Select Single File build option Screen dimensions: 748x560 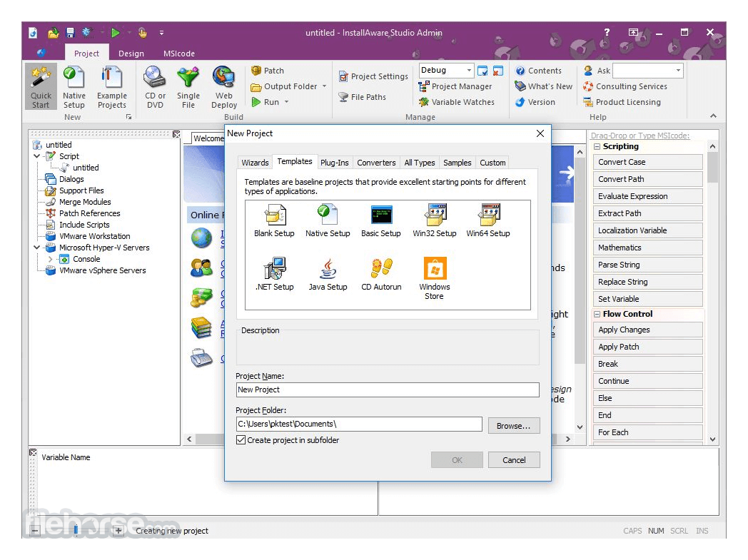point(188,87)
